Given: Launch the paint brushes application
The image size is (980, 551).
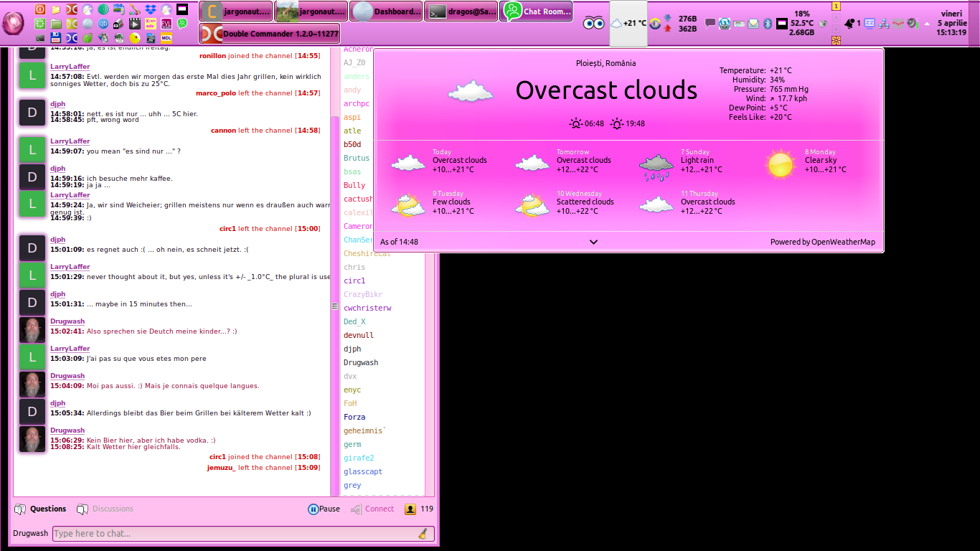Looking at the screenshot, I should point(135,9).
